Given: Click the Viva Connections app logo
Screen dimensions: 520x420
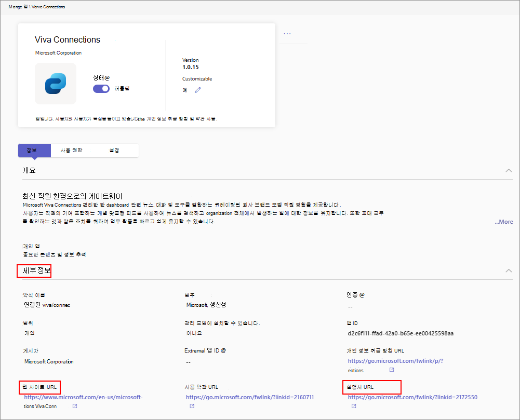Looking at the screenshot, I should pos(56,84).
